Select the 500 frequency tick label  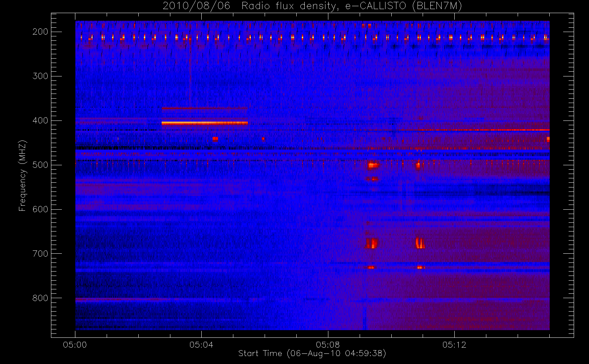point(40,165)
